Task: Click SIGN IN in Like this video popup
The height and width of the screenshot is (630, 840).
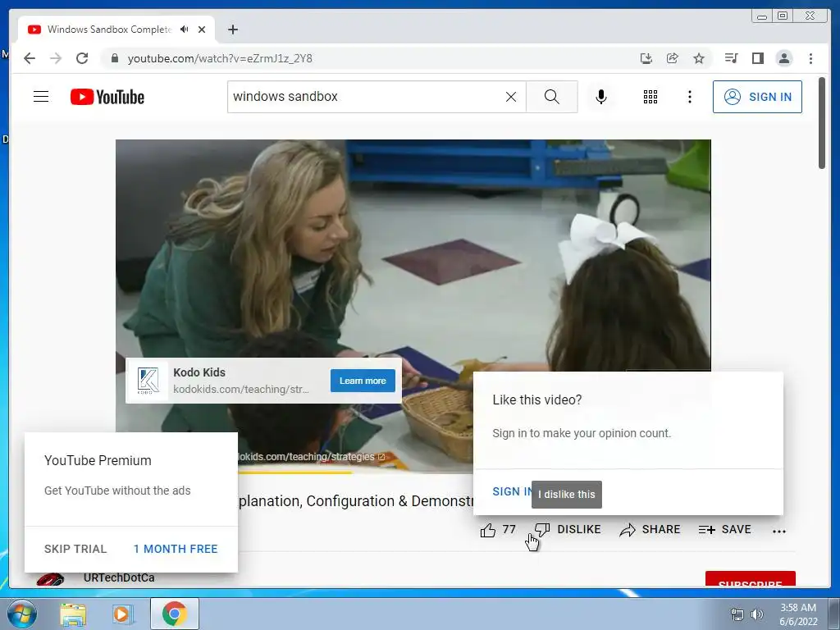Action: pos(512,491)
